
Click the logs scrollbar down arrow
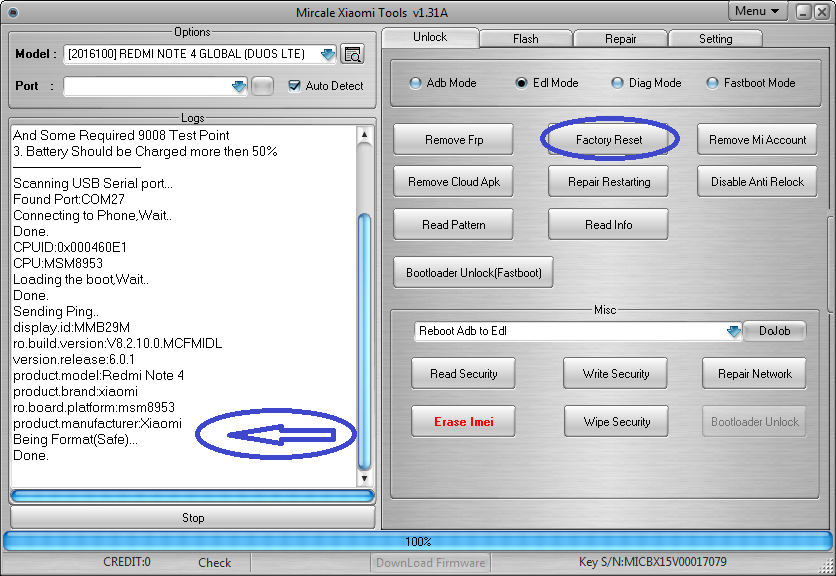(x=364, y=478)
